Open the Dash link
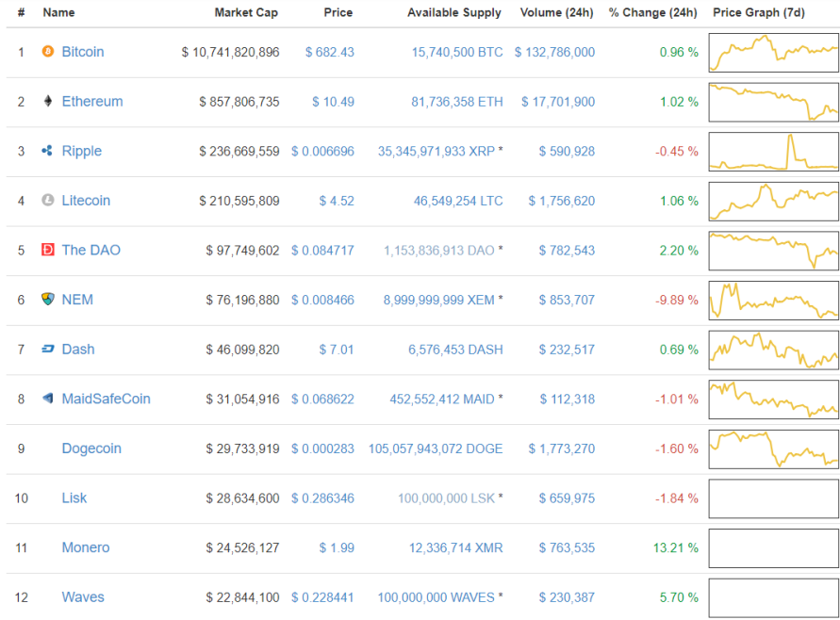The image size is (840, 620). coord(78,349)
